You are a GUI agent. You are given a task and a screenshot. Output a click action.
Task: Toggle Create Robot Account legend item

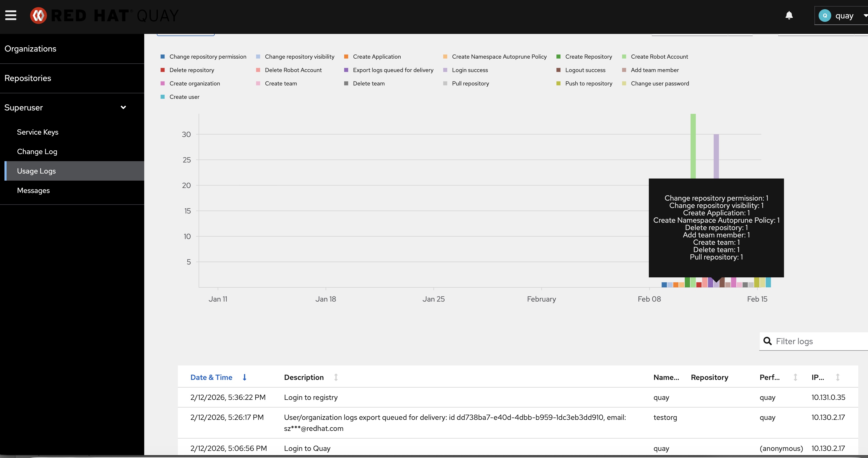tap(659, 57)
